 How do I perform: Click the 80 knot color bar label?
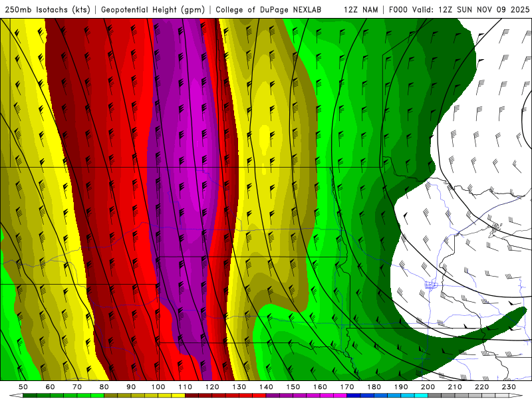(104, 387)
